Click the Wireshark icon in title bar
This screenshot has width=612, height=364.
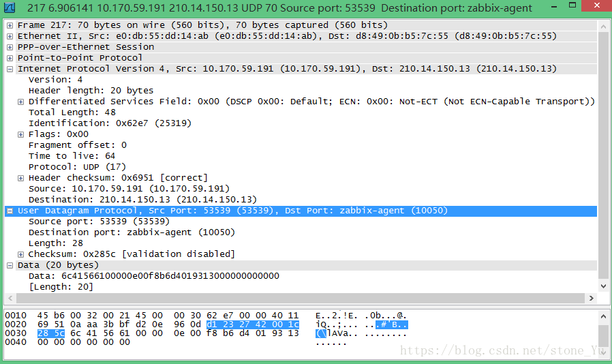10,8
